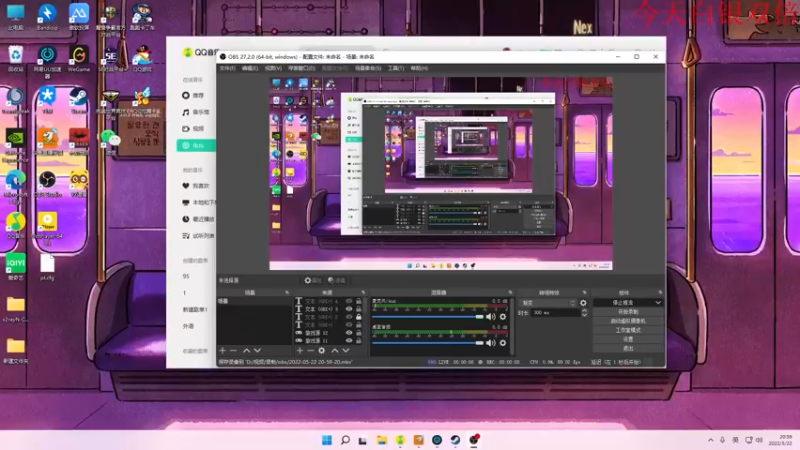Open Recommended page in QQ Music sidebar
Image resolution: width=800 pixels, height=450 pixels.
tap(194, 95)
